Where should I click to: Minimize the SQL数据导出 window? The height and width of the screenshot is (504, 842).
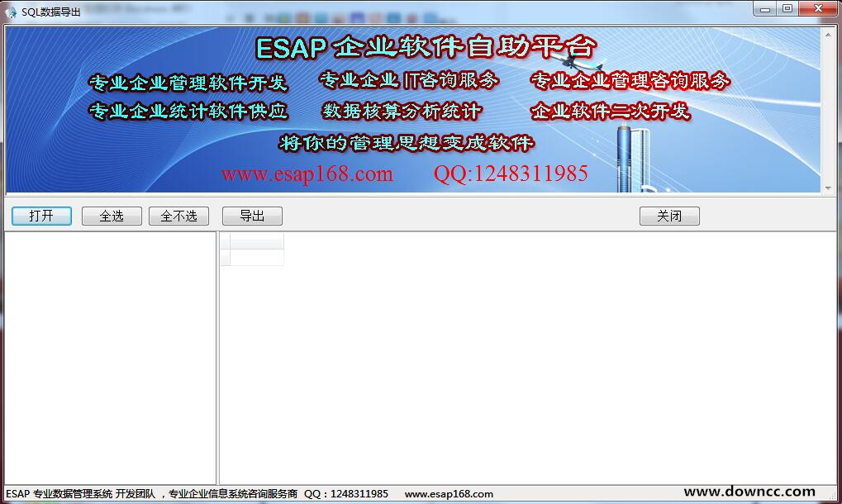[764, 8]
